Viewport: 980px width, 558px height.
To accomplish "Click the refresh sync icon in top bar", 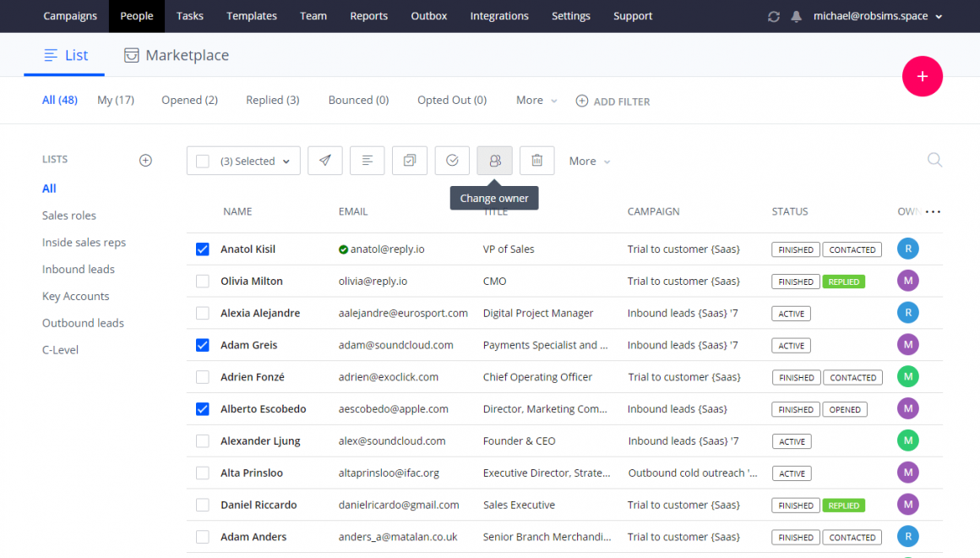I will 773,16.
